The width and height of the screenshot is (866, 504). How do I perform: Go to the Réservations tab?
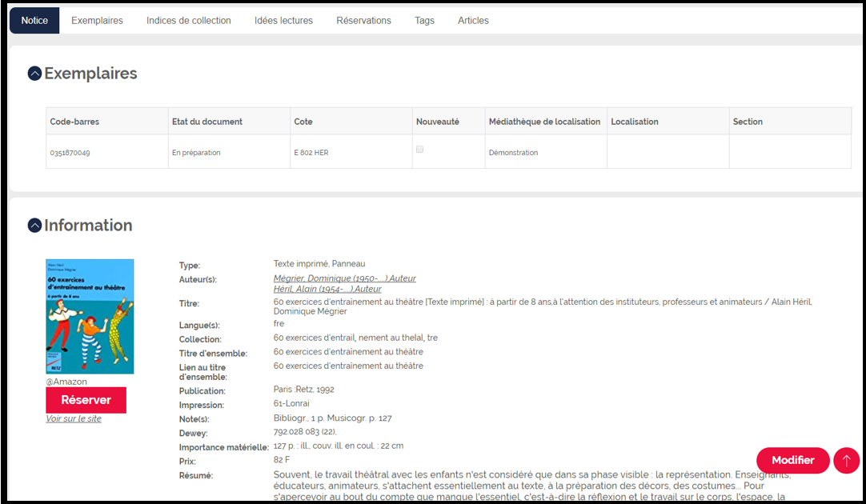pyautogui.click(x=364, y=21)
